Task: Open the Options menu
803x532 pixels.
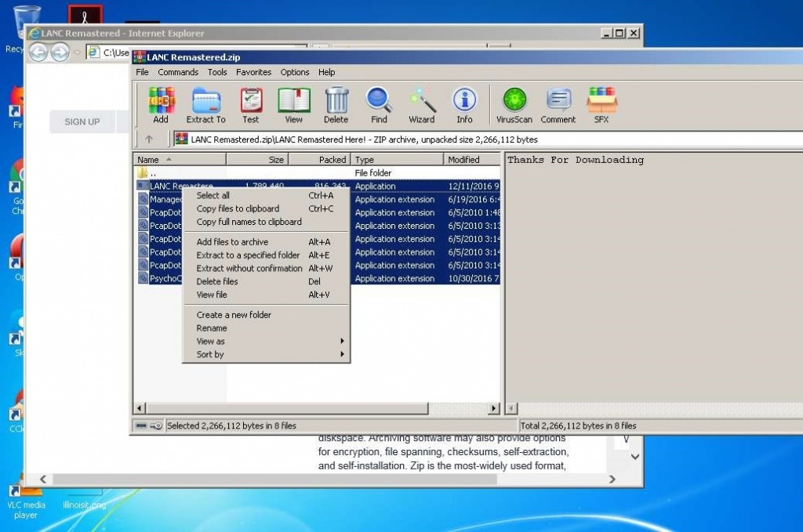Action: (295, 72)
